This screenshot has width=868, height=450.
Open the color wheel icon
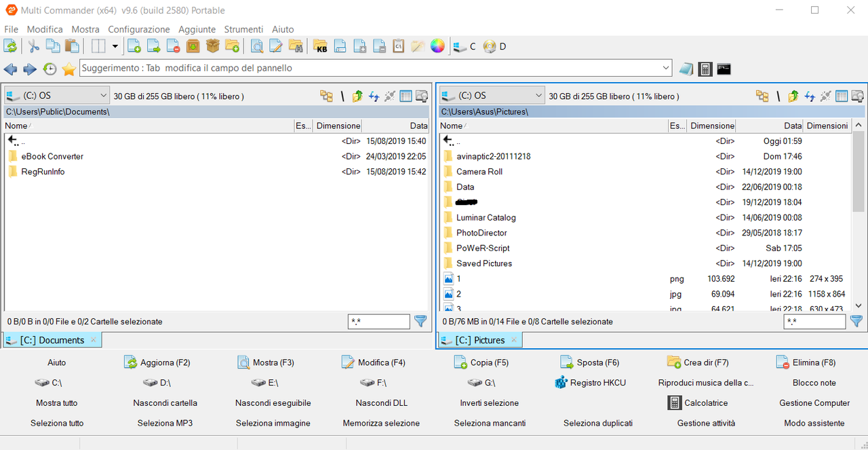point(438,46)
